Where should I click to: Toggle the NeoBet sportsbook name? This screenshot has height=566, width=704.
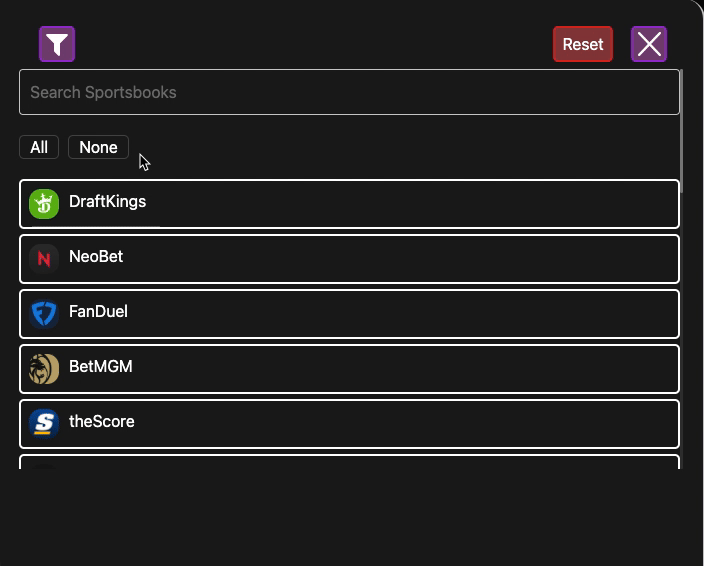pyautogui.click(x=96, y=257)
